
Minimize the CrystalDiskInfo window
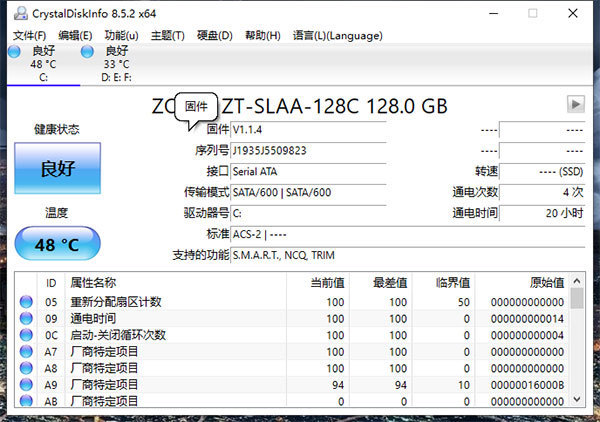[x=494, y=13]
